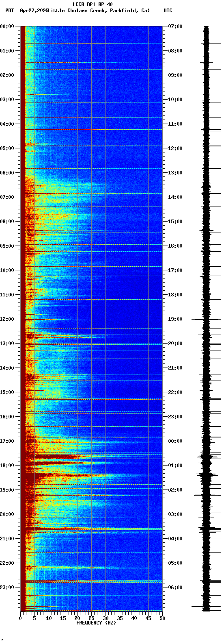The height and width of the screenshot is (644, 224).
Task: Click the 17:00 UTC label on right axis
Action: point(175,270)
